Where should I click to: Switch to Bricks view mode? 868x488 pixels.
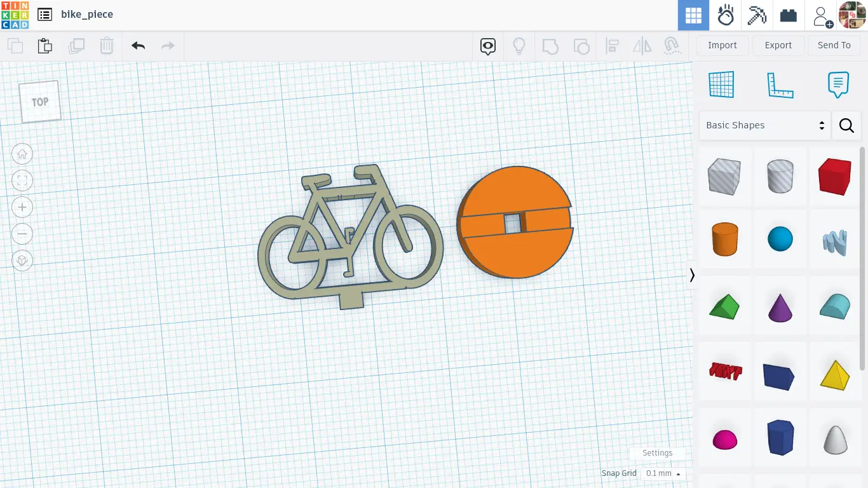(788, 15)
